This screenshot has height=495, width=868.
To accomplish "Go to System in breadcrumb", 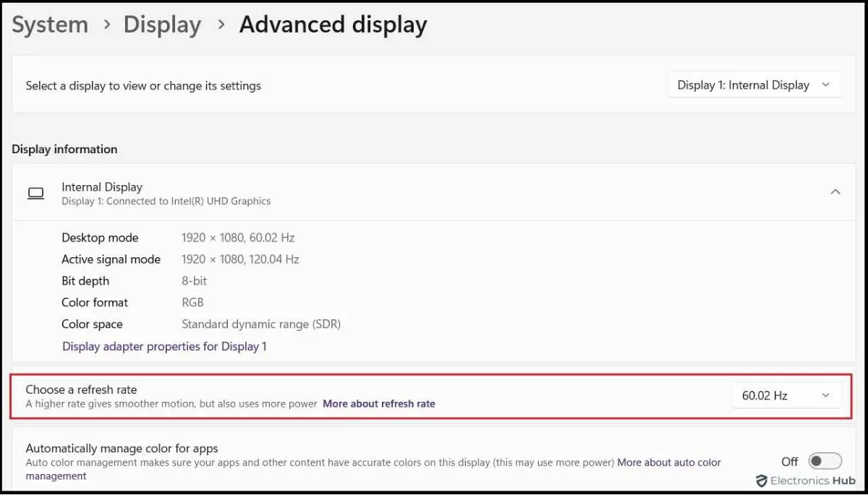I will coord(50,25).
